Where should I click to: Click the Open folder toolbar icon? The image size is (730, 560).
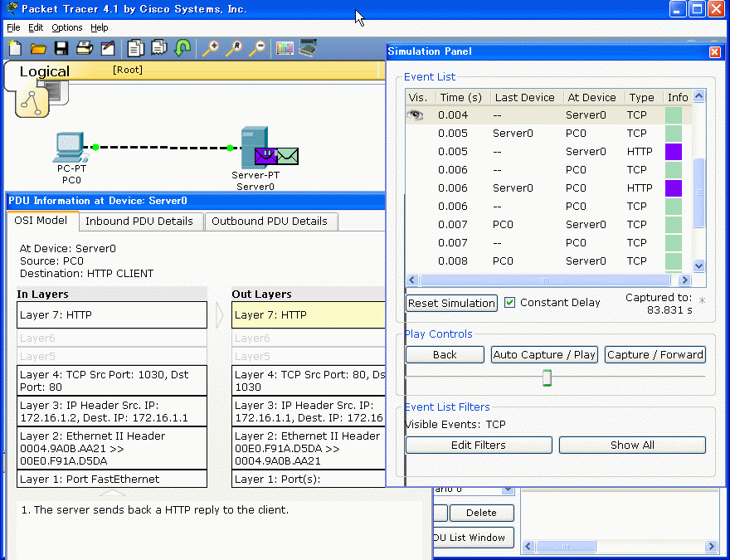click(x=38, y=48)
